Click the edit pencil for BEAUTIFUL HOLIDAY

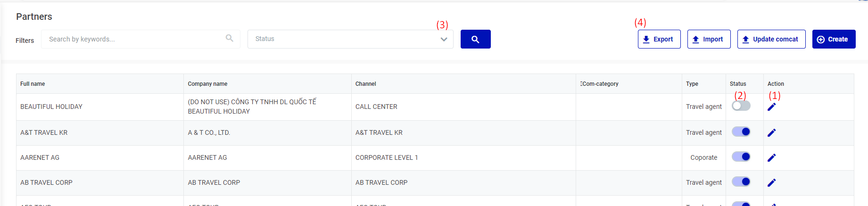pos(771,107)
